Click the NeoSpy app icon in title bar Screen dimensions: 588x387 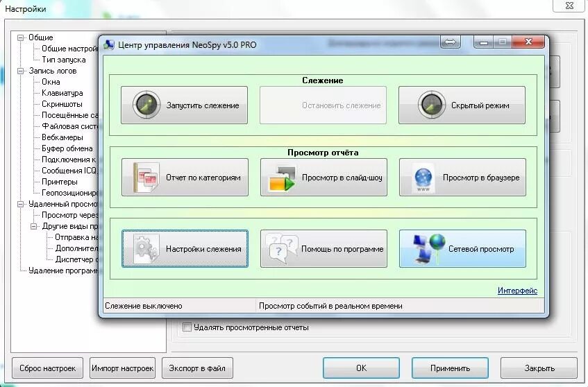[109, 45]
